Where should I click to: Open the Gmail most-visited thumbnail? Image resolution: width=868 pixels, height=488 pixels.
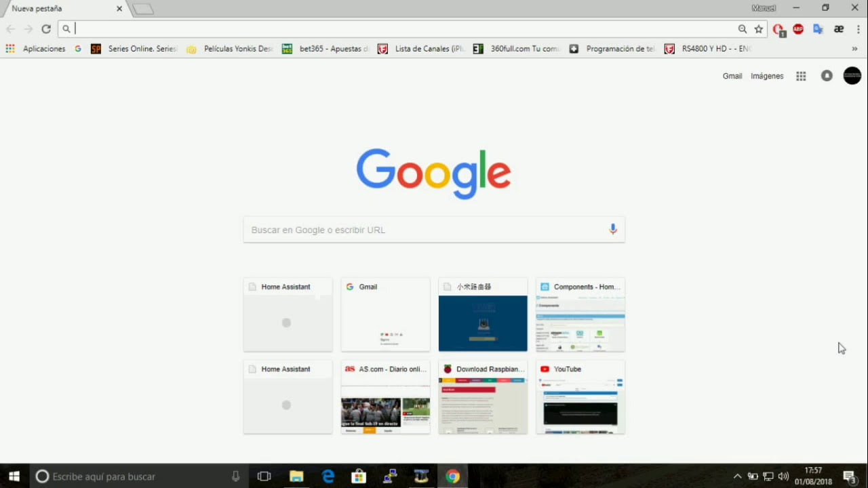[385, 314]
